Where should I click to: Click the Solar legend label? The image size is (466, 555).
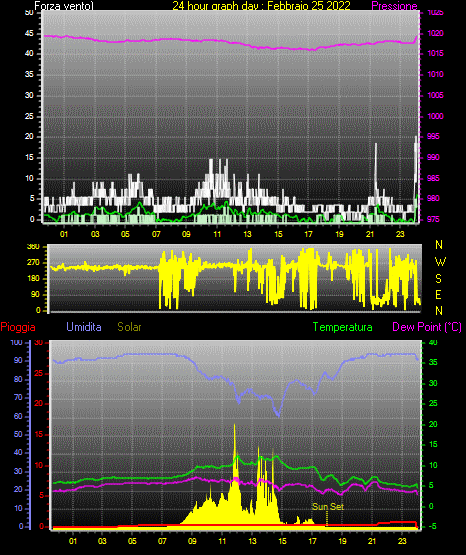(129, 327)
